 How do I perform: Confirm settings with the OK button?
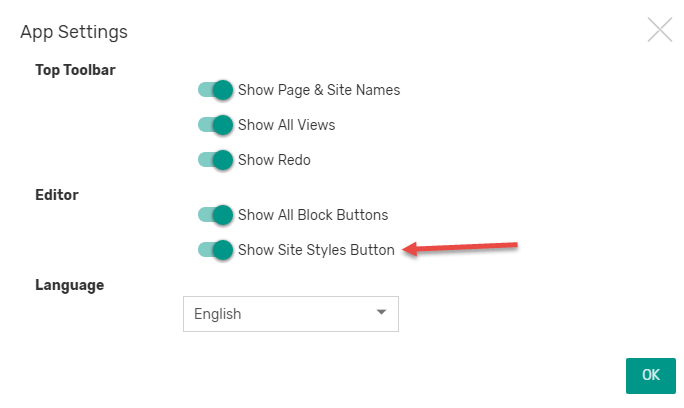650,376
